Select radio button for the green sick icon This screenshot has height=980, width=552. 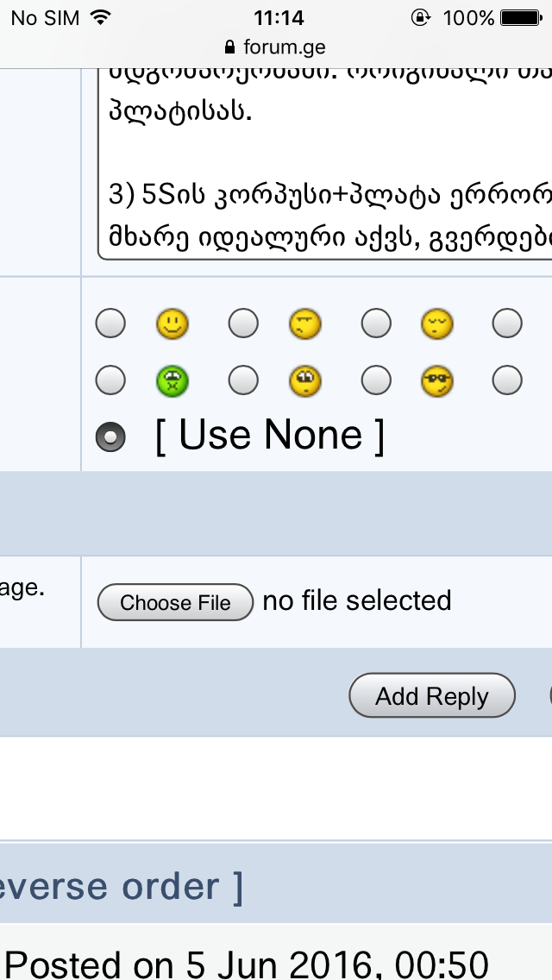click(x=110, y=380)
